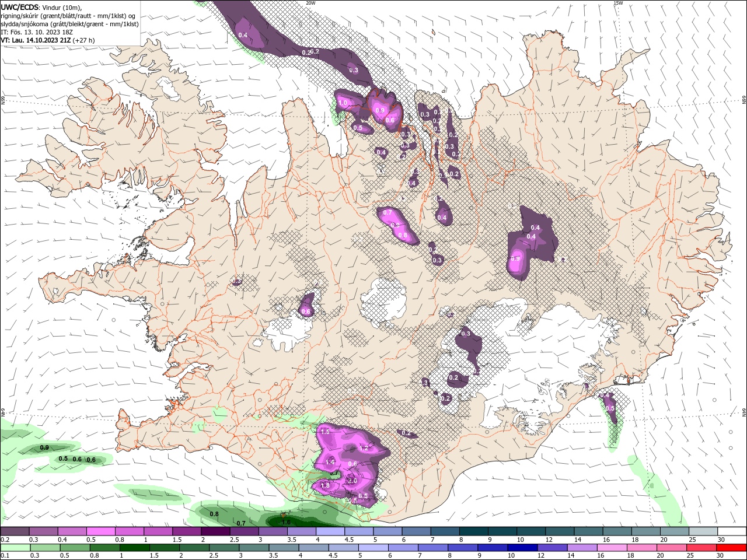Pick the darkest purple 2 snow legend swatch
Image resolution: width=747 pixels, height=560 pixels.
click(215, 531)
